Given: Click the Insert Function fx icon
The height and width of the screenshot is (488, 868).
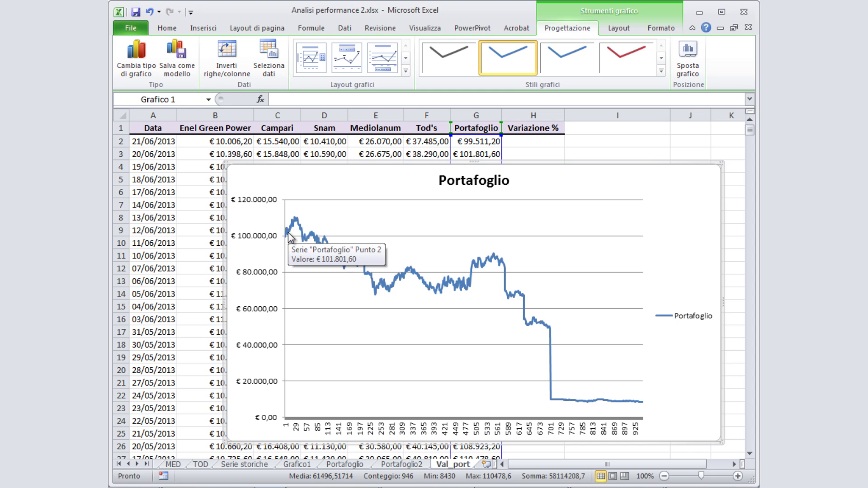Looking at the screenshot, I should click(x=260, y=99).
